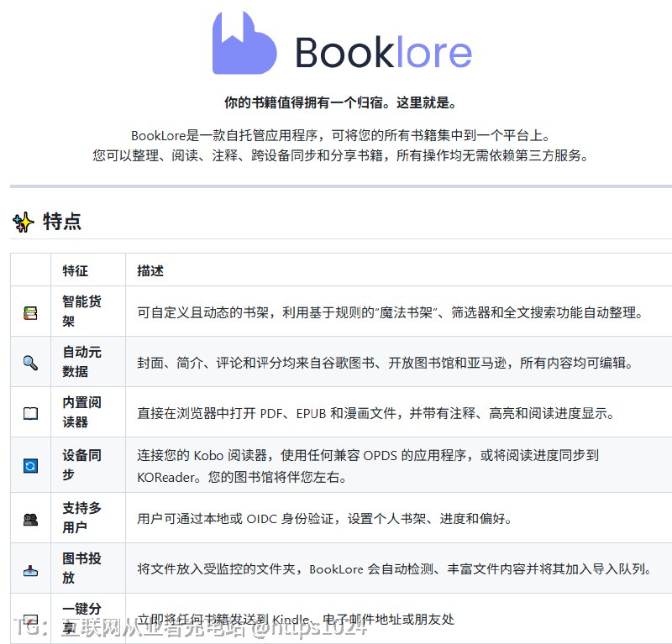Click the Booklore wordmark text
The width and height of the screenshot is (672, 644).
(x=384, y=52)
